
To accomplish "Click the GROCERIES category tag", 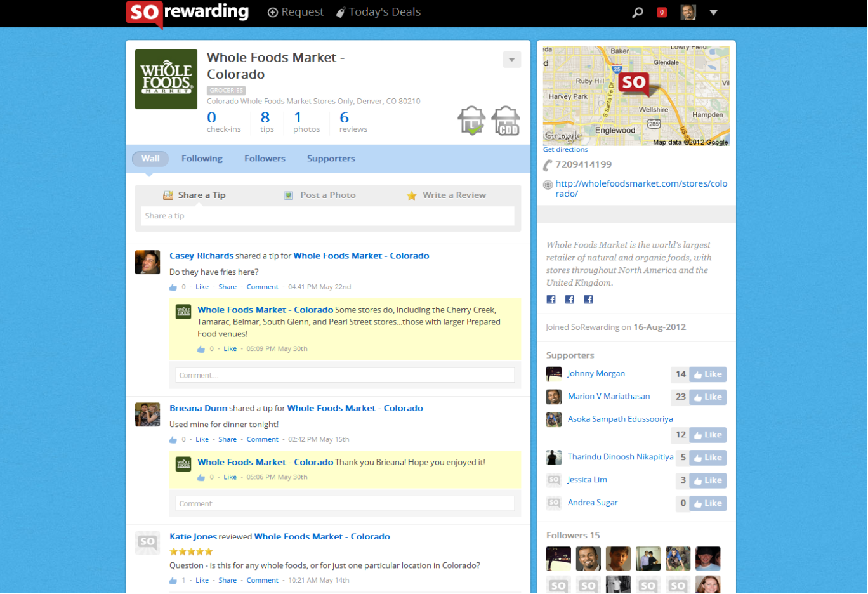I will pos(227,91).
